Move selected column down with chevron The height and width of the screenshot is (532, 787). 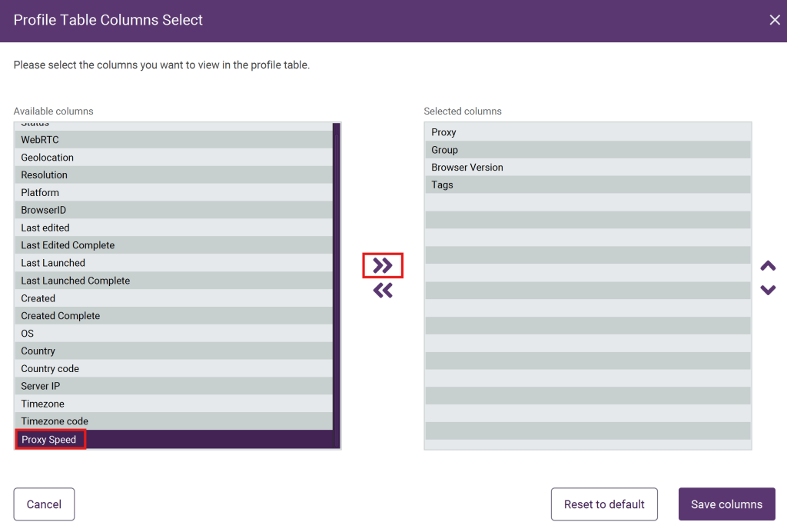click(768, 290)
